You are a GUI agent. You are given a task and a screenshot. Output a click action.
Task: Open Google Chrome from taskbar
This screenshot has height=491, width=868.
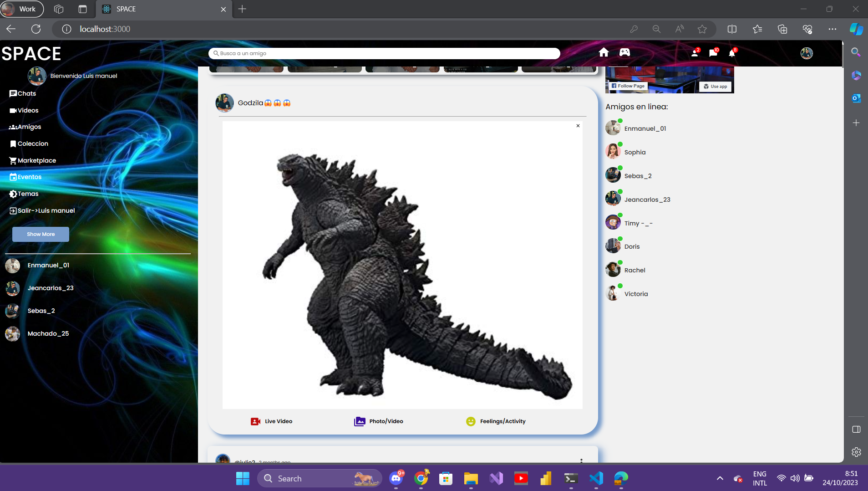pos(421,478)
